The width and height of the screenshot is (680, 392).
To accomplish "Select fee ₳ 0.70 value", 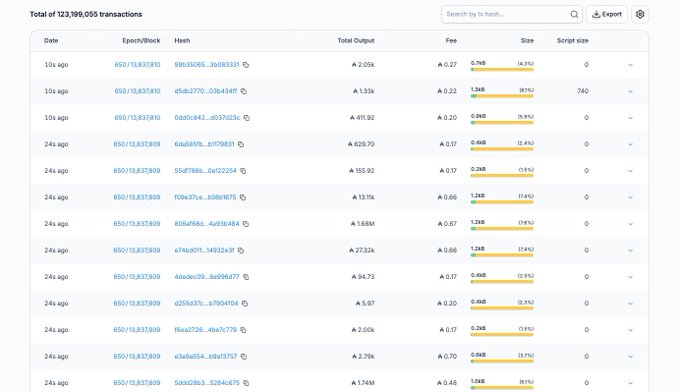I will point(447,356).
